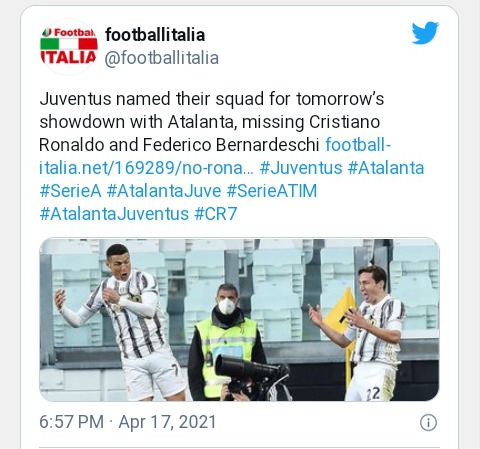Click the Football Italia profile avatar
The width and height of the screenshot is (480, 449).
[x=69, y=47]
